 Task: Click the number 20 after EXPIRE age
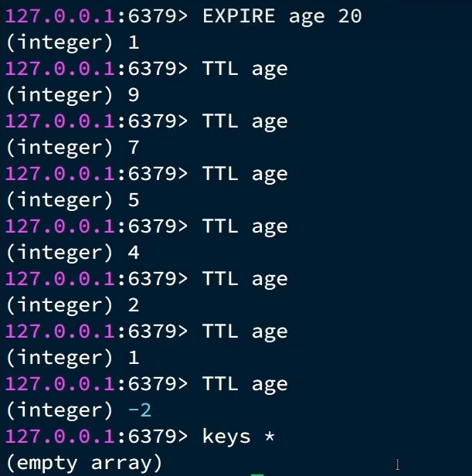pos(350,16)
